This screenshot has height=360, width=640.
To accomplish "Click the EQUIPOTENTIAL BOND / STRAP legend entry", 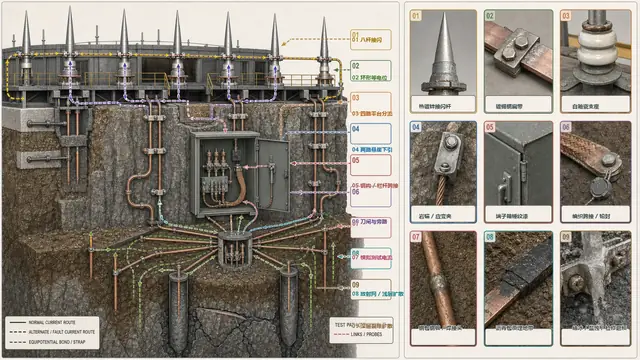I will click(x=47, y=342).
